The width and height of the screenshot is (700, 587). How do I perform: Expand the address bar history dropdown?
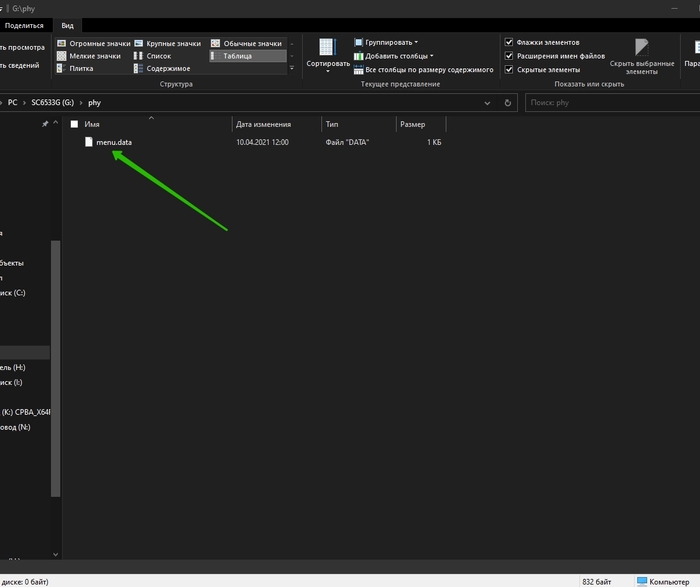click(487, 103)
